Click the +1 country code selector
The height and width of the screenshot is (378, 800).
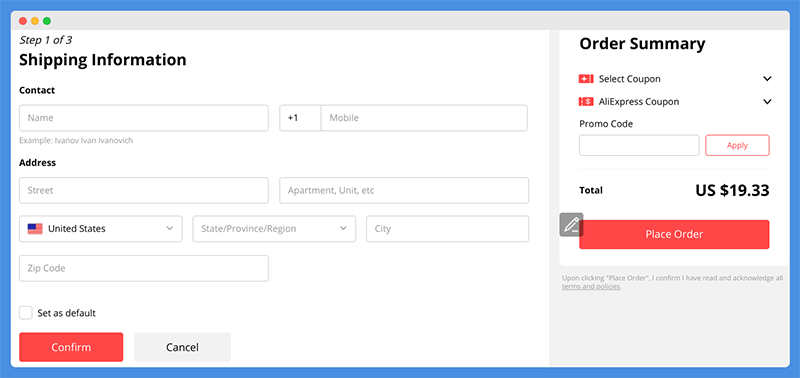point(300,118)
